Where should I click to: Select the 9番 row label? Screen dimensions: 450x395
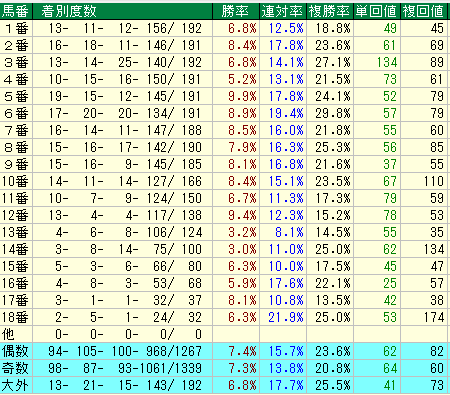pyautogui.click(x=16, y=164)
